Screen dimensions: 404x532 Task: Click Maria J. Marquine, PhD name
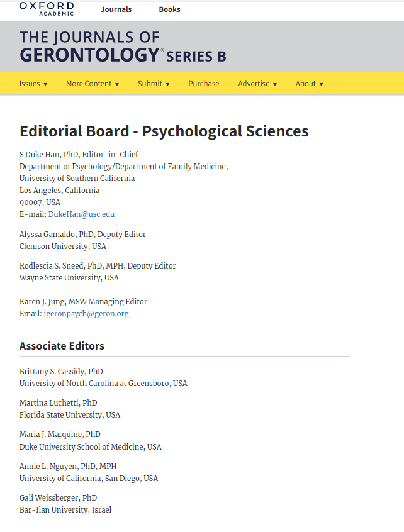pos(60,435)
